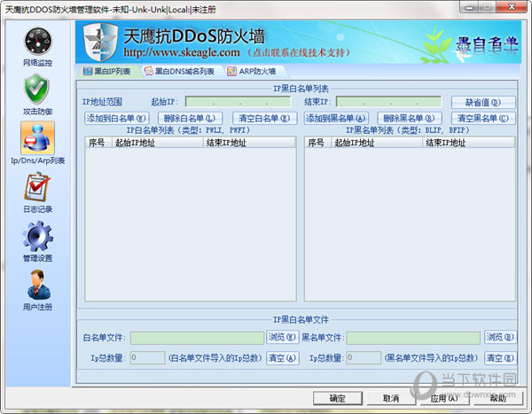
Task: Click the 帮助 button
Action: click(x=498, y=398)
